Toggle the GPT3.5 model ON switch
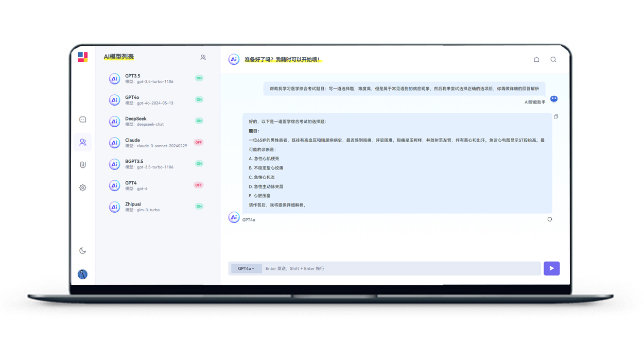The image size is (644, 343). coord(199,78)
